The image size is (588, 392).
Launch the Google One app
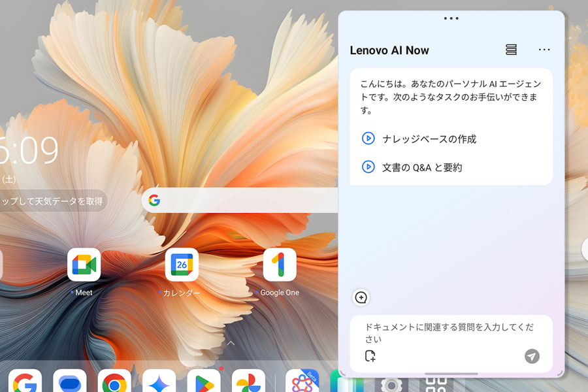tap(280, 265)
